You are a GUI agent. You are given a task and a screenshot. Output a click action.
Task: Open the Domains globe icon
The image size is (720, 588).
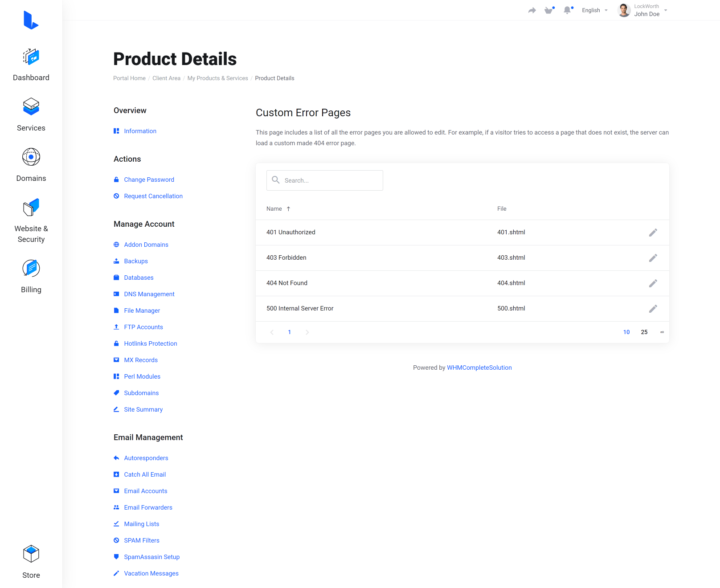point(31,157)
